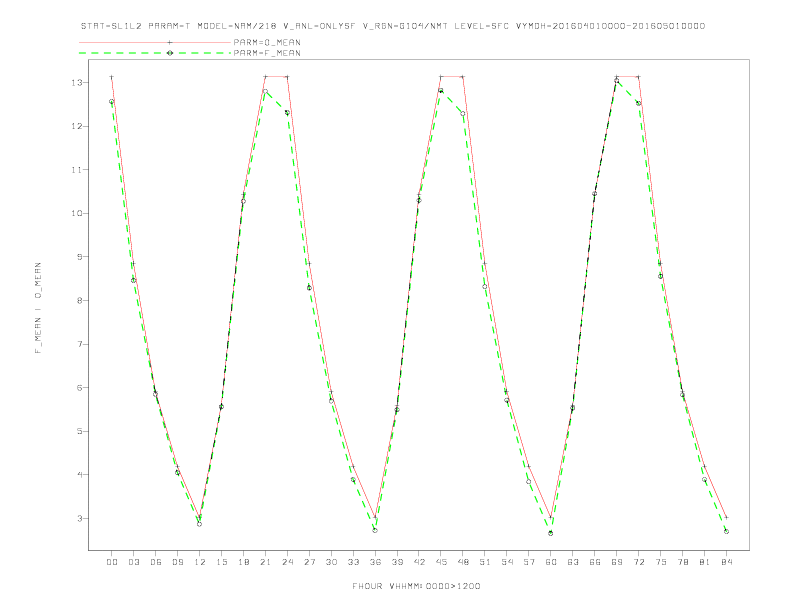Click x-axis tick label 69
The width and height of the screenshot is (792, 612).
tap(617, 562)
